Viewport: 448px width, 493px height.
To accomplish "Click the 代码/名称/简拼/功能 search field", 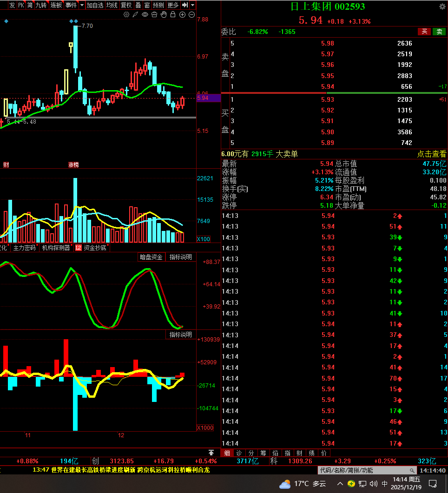I will (x=367, y=470).
